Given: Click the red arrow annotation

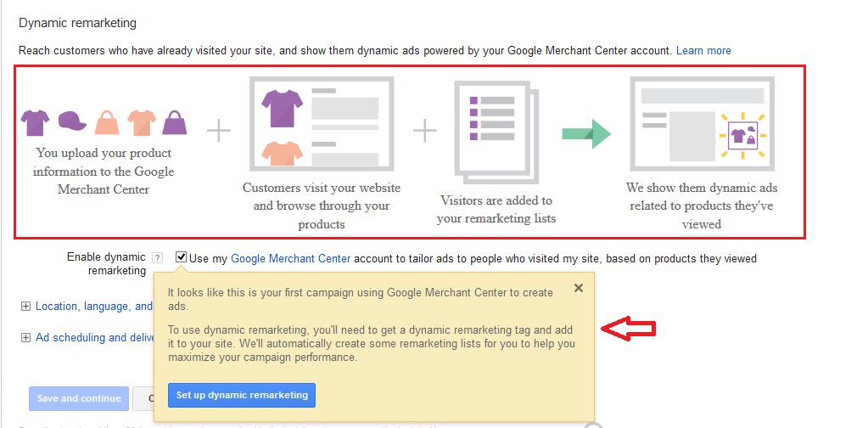Looking at the screenshot, I should [x=629, y=329].
